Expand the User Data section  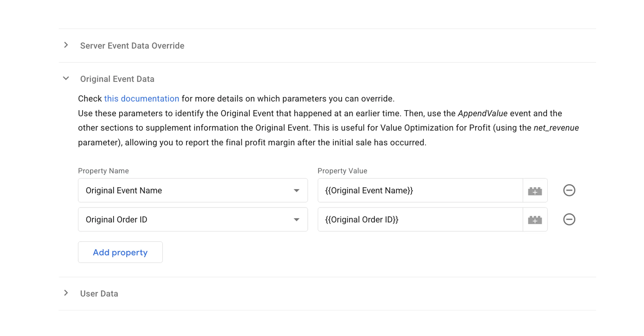click(x=99, y=293)
